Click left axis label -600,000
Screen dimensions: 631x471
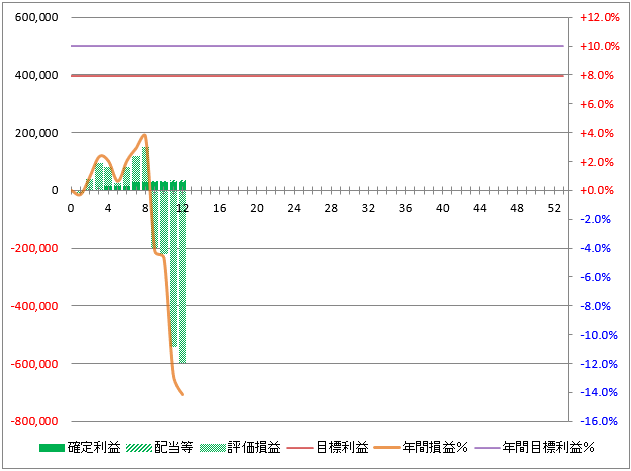[x=34, y=364]
